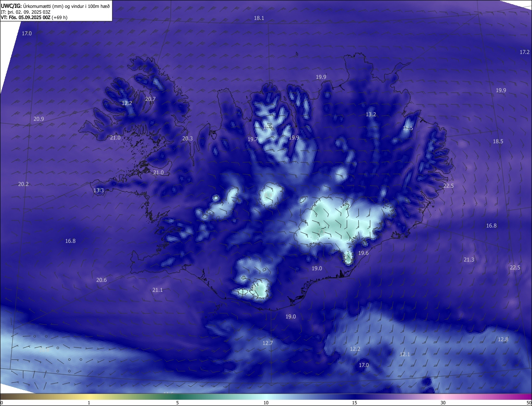This screenshot has width=532, height=406.
Task: Click the 22.5 value off the east coast
Action: tap(448, 186)
